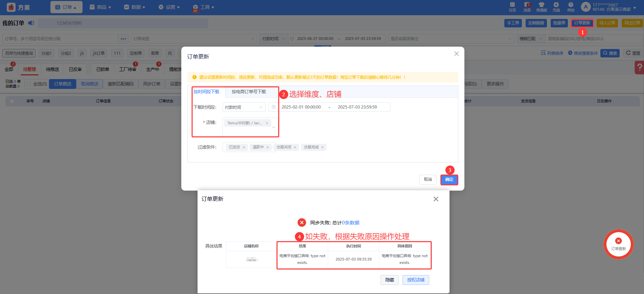The image size is (644, 294).
Task: Click the 授权店铺 authorize store button
Action: click(416, 280)
